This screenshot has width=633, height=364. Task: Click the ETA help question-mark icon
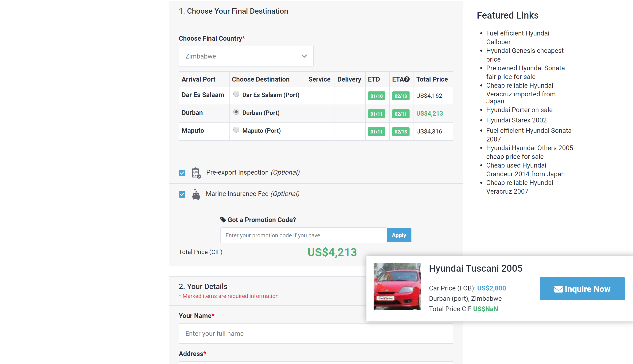(x=406, y=79)
